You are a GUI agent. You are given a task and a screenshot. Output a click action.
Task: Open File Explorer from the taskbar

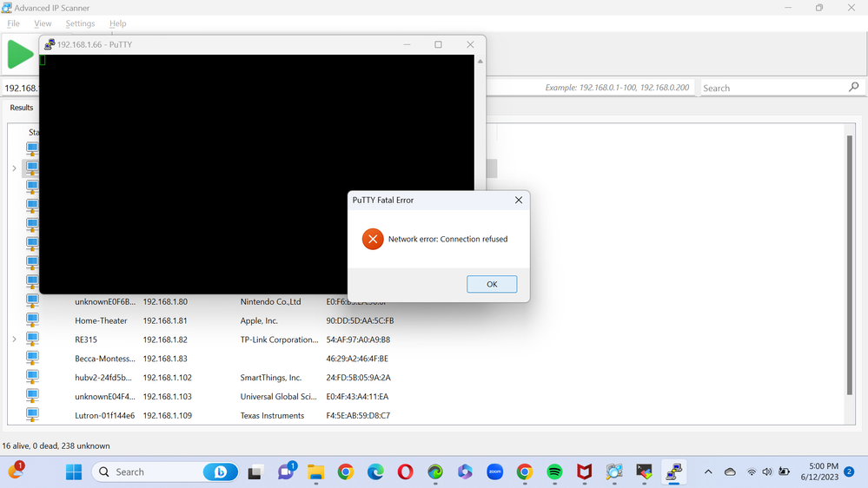pyautogui.click(x=315, y=472)
